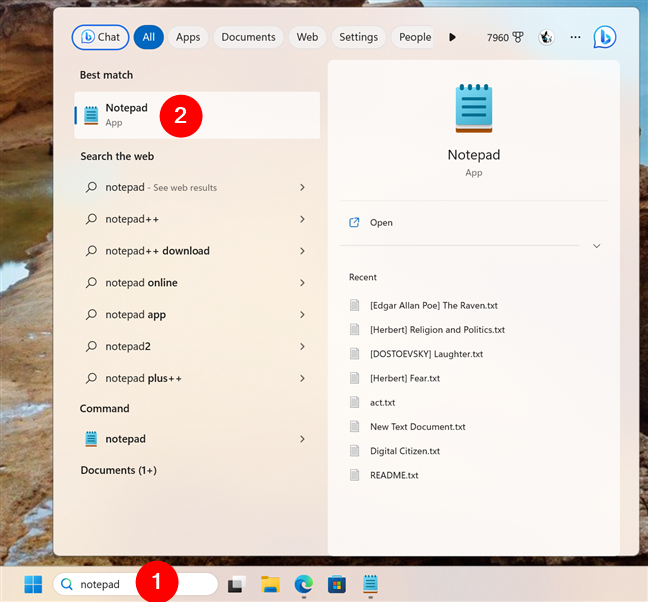
Task: Click file icon beside Digital Citizen.txt
Action: [x=355, y=451]
